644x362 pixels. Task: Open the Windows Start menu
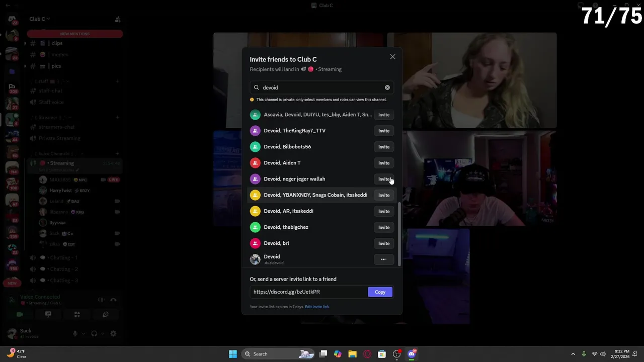click(x=233, y=354)
